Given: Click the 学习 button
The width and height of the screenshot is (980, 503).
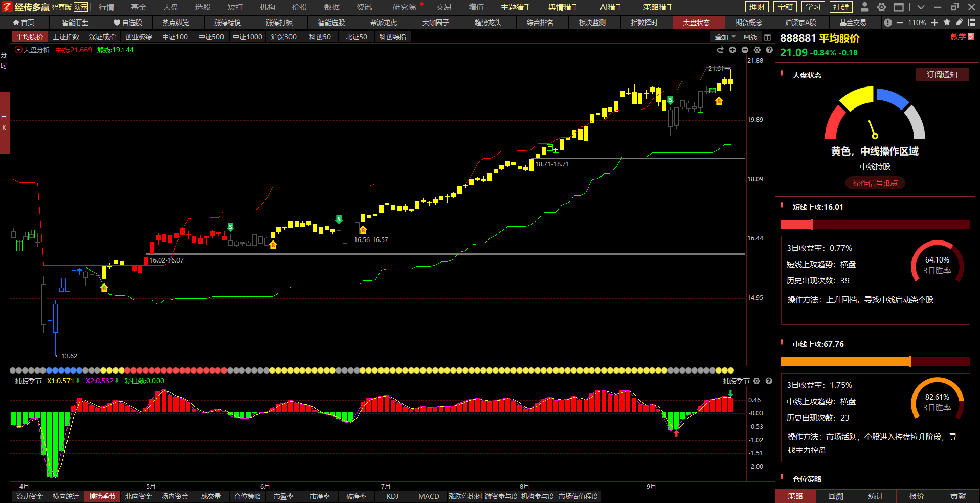Looking at the screenshot, I should point(813,7).
